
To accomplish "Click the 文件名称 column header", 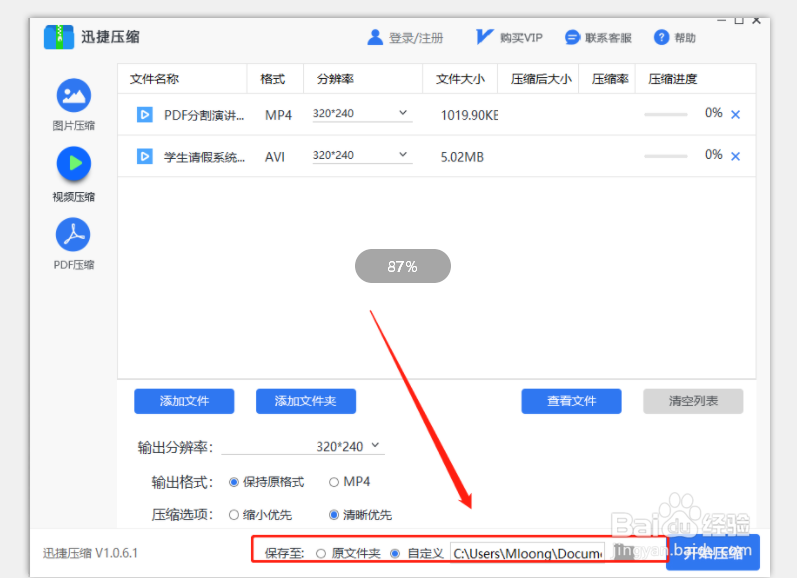I will point(154,79).
